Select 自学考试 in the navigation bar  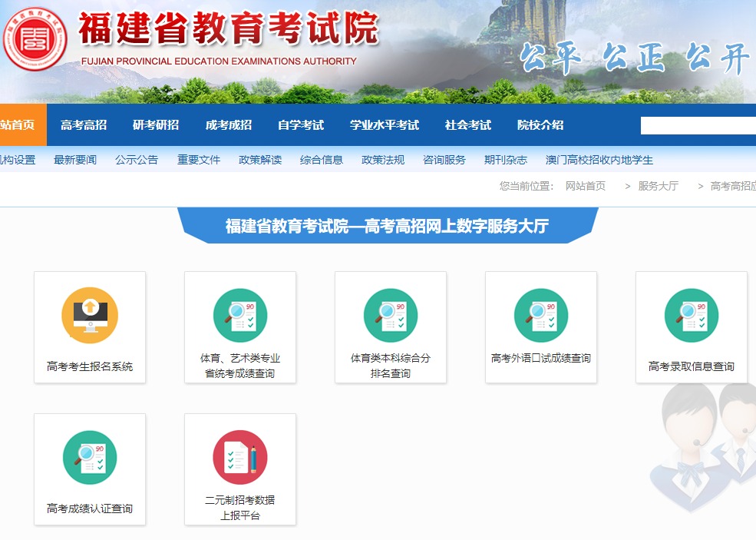[x=300, y=125]
